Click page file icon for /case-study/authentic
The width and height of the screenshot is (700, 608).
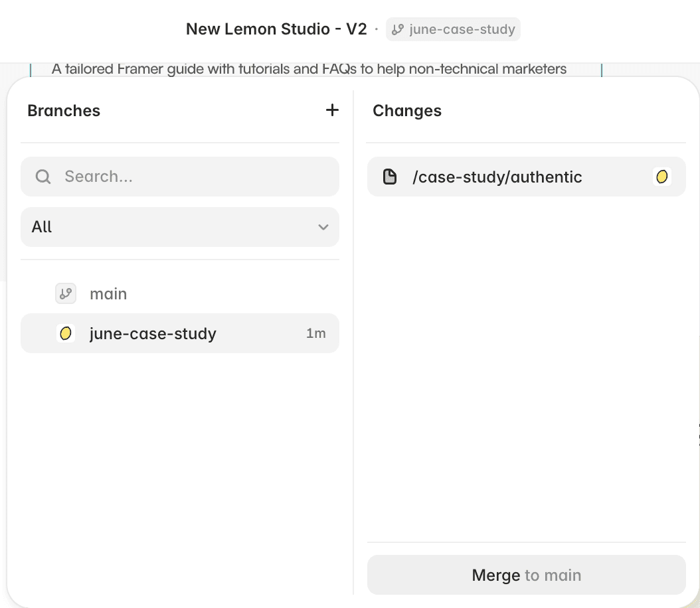tap(390, 177)
